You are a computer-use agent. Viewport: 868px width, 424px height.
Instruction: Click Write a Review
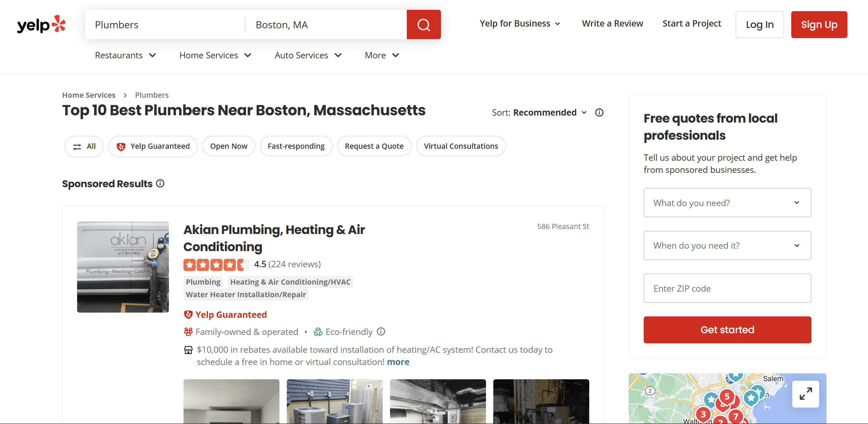click(x=612, y=23)
